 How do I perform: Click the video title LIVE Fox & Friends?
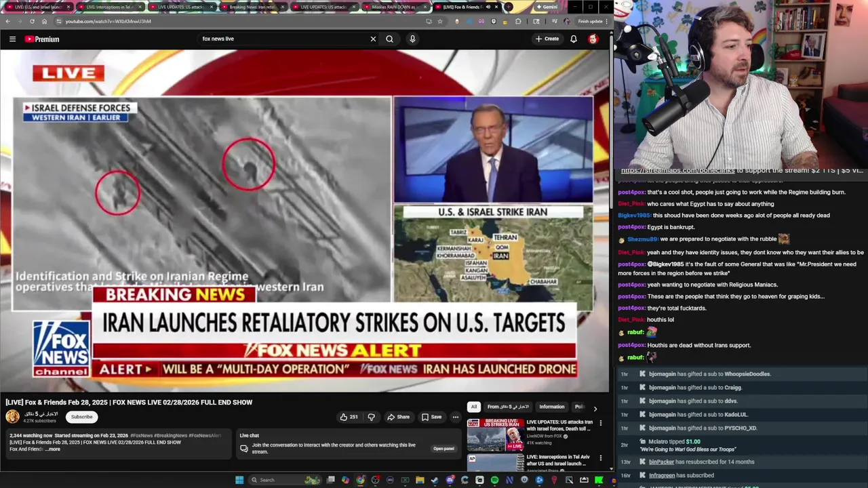point(129,402)
